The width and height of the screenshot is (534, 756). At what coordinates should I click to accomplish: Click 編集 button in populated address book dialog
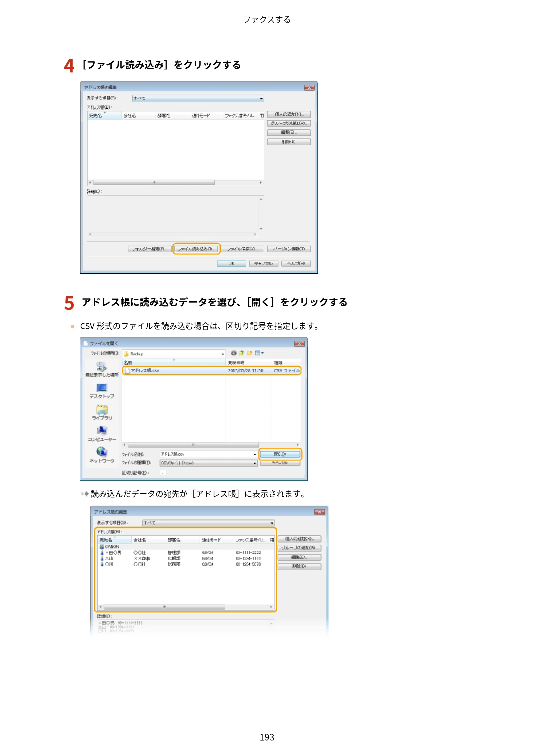[x=299, y=557]
